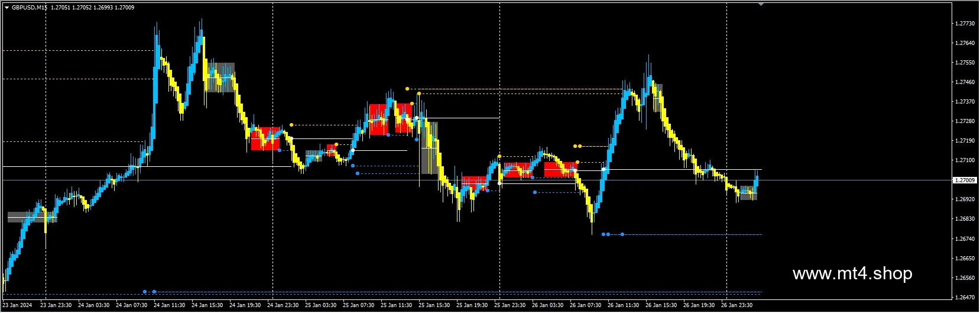The image size is (980, 313).
Task: Click price level 1.27460 on the scale
Action: click(x=965, y=82)
